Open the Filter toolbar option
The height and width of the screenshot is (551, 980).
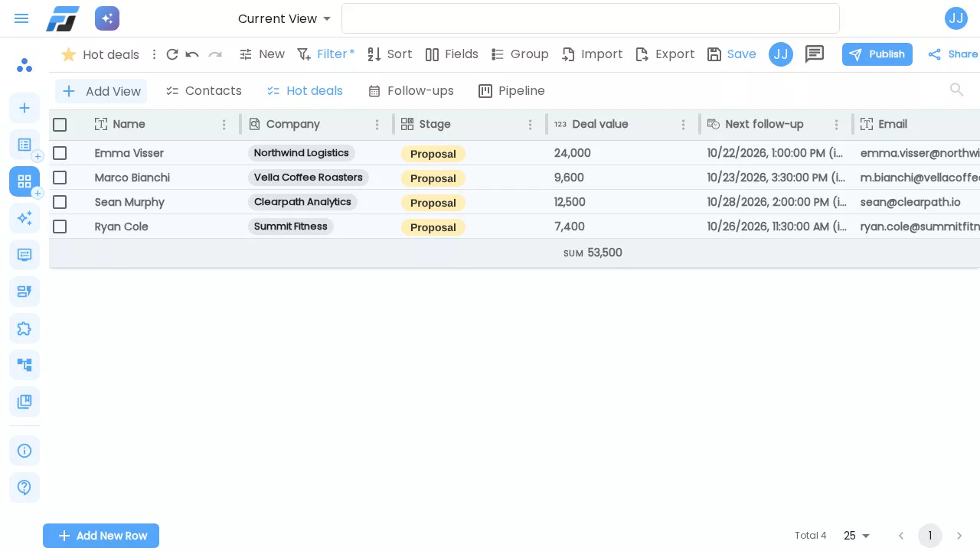click(326, 54)
